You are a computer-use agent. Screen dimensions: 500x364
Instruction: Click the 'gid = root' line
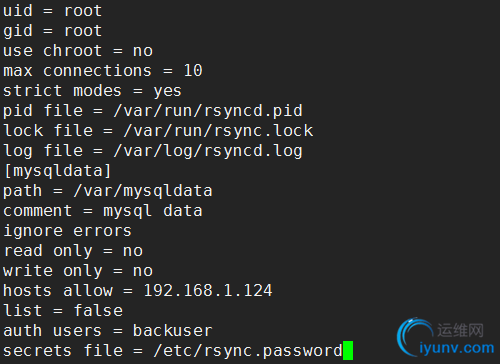point(52,31)
